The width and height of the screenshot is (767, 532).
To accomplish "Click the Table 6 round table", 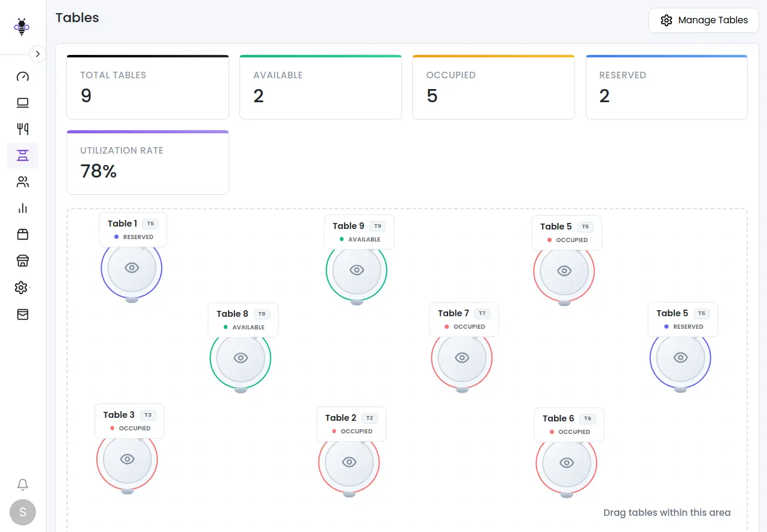I will click(x=566, y=463).
